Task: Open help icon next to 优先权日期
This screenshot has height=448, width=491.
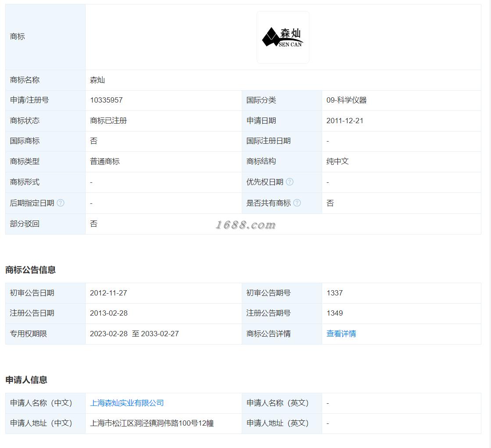Action: (290, 182)
